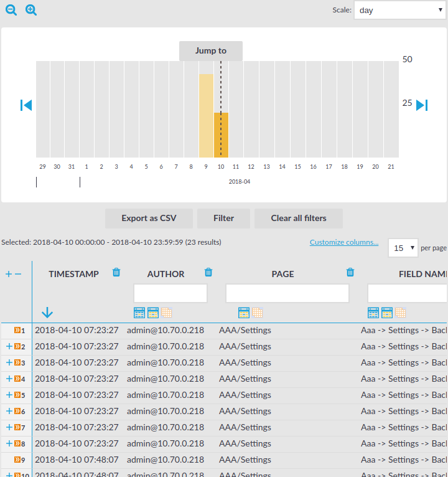Viewport: 448px width, 477px height.
Task: Focus the PAGE filter input field
Action: 287,293
